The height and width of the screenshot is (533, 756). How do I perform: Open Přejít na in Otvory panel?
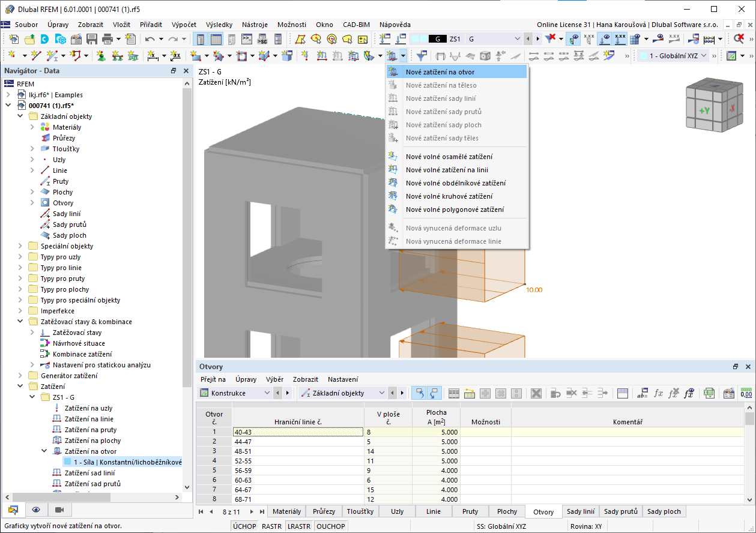(x=213, y=379)
